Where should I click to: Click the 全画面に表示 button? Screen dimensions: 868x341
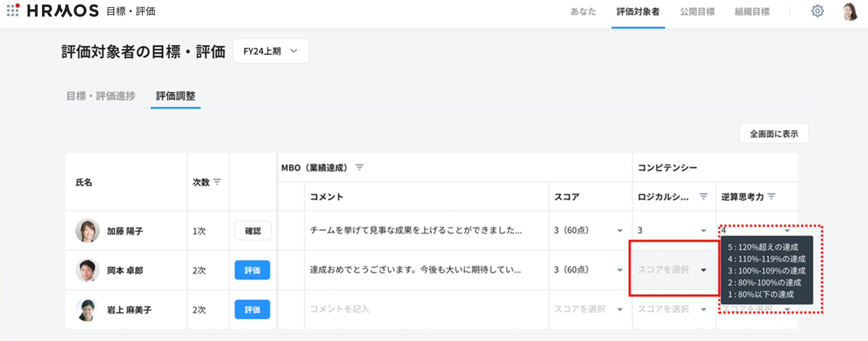(774, 134)
